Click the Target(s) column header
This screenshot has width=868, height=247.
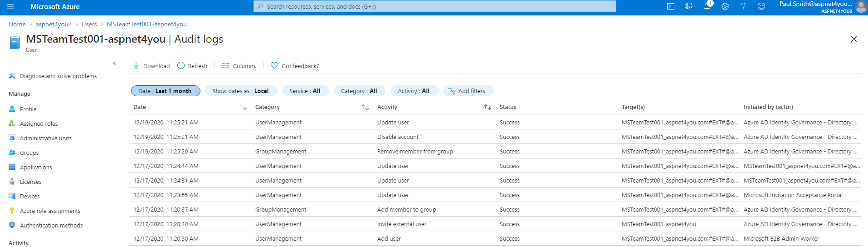(x=633, y=107)
